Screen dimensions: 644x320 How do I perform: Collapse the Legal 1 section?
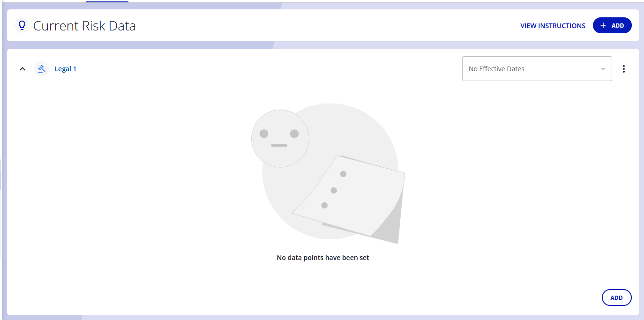tap(22, 68)
